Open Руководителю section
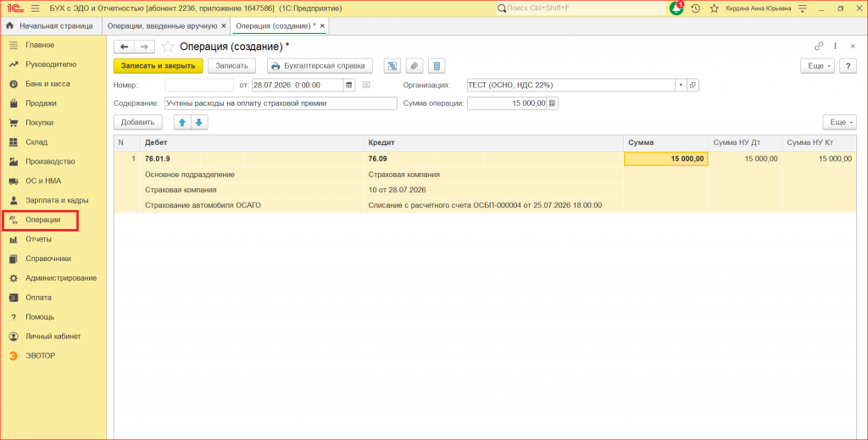The height and width of the screenshot is (440, 868). tap(51, 64)
